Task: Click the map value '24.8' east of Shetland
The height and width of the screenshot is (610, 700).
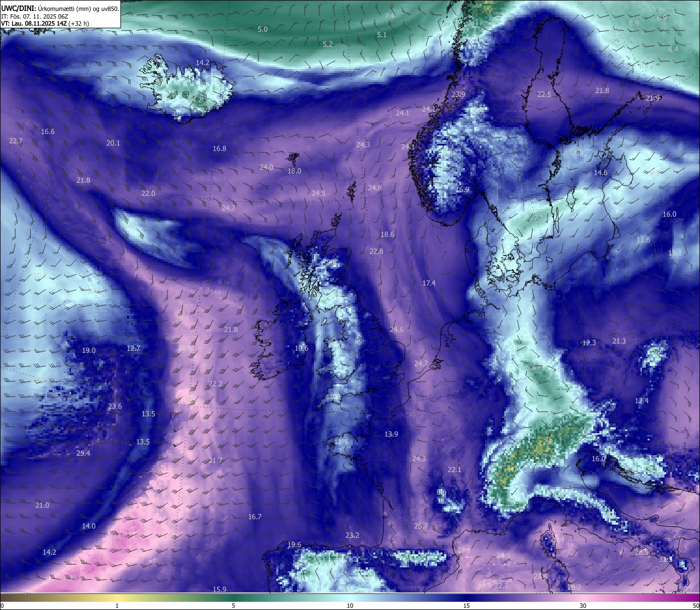Action: tap(375, 188)
